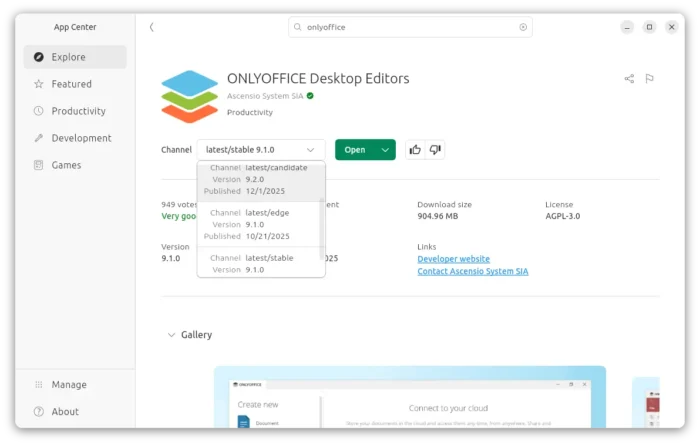Give the app a thumbs down

click(435, 150)
